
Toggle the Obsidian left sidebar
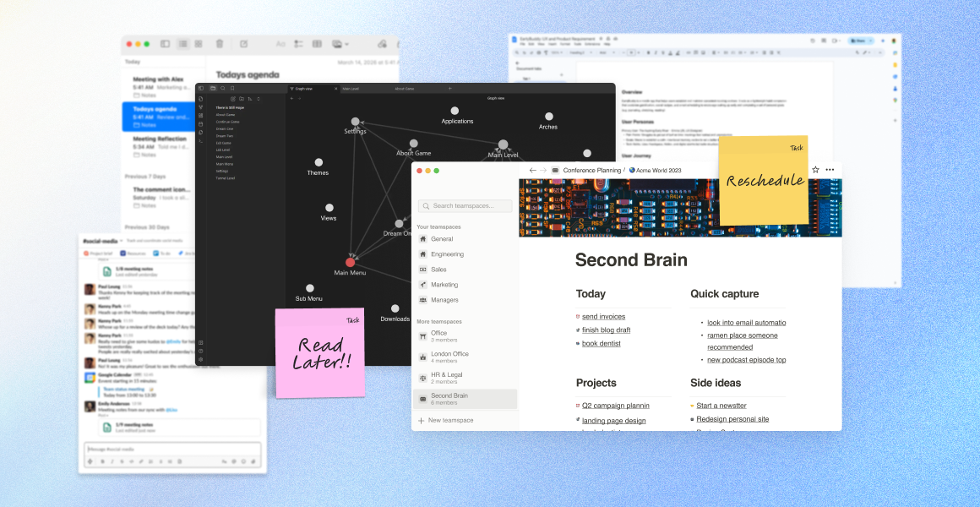coord(200,88)
